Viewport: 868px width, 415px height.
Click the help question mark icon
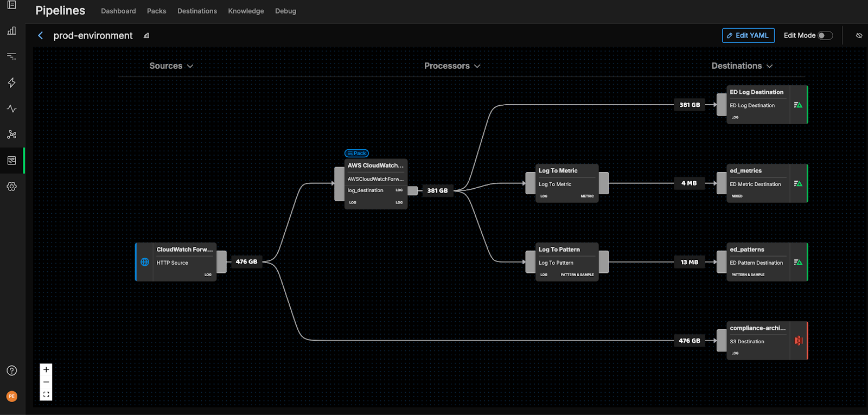pyautogui.click(x=11, y=371)
